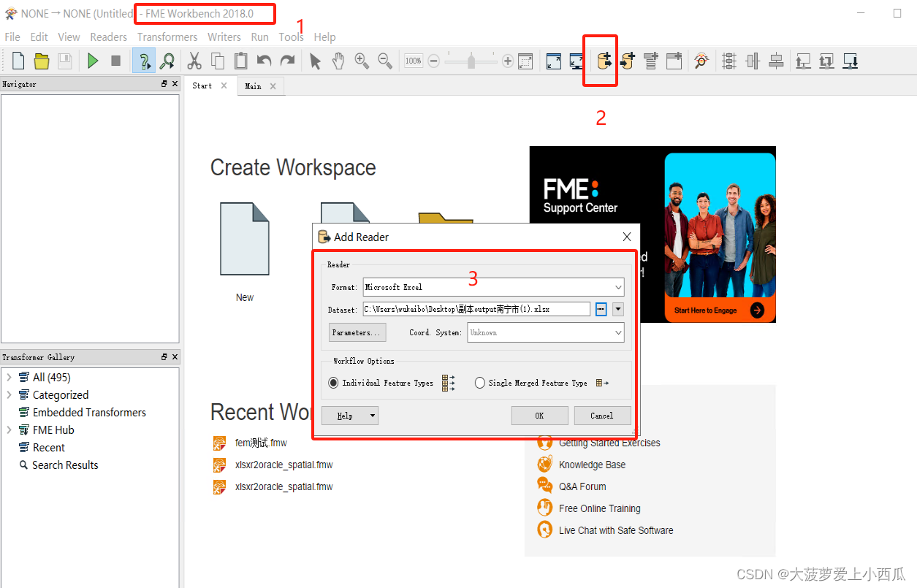
Task: Click the Undo arrow icon
Action: (x=264, y=61)
